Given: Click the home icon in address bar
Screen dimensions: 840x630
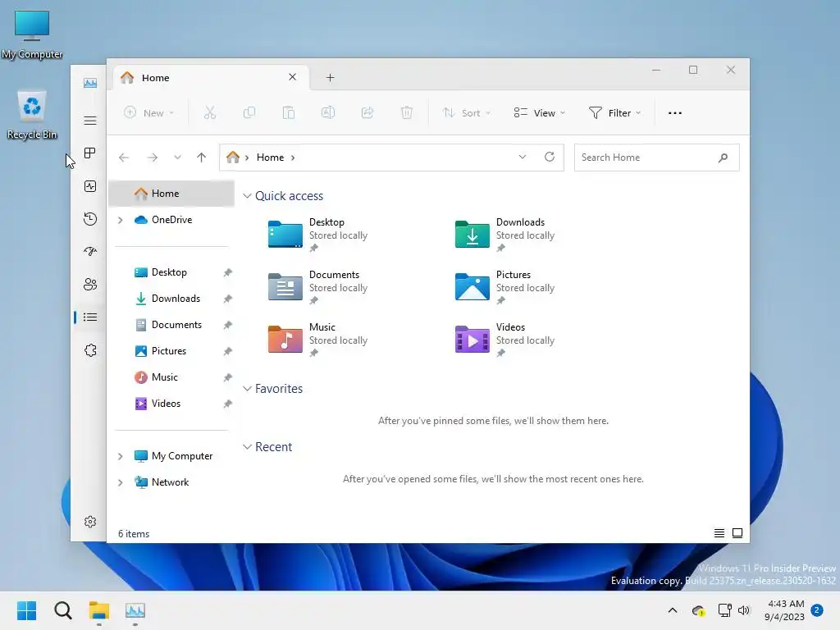Looking at the screenshot, I should coord(232,157).
